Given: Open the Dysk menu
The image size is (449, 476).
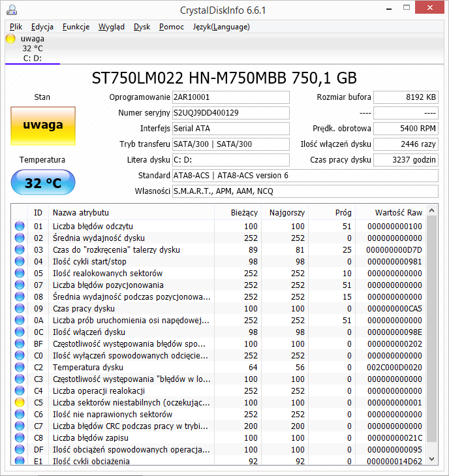Looking at the screenshot, I should pyautogui.click(x=142, y=27).
